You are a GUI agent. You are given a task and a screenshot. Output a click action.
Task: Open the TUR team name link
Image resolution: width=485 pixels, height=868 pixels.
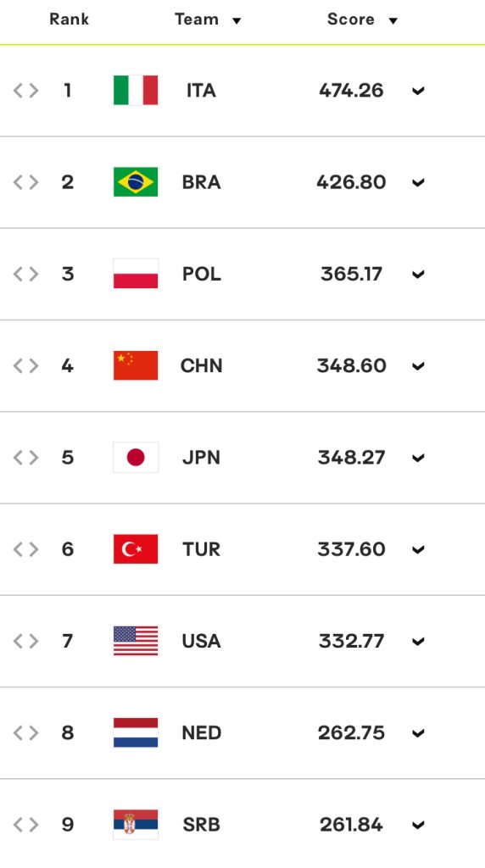point(202,549)
